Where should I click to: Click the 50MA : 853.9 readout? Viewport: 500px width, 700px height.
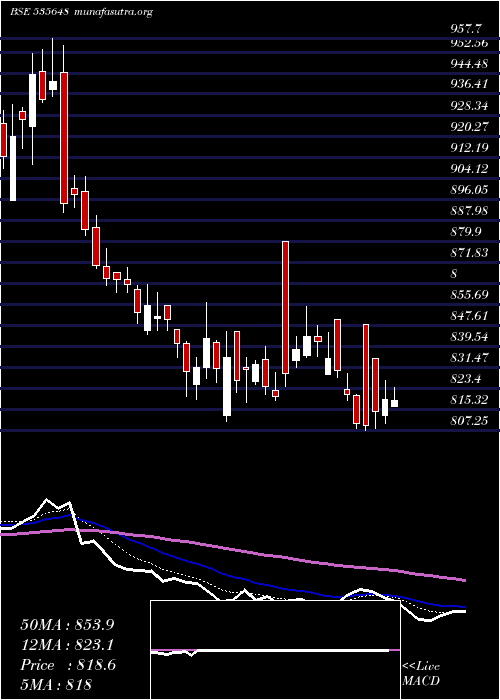67,625
